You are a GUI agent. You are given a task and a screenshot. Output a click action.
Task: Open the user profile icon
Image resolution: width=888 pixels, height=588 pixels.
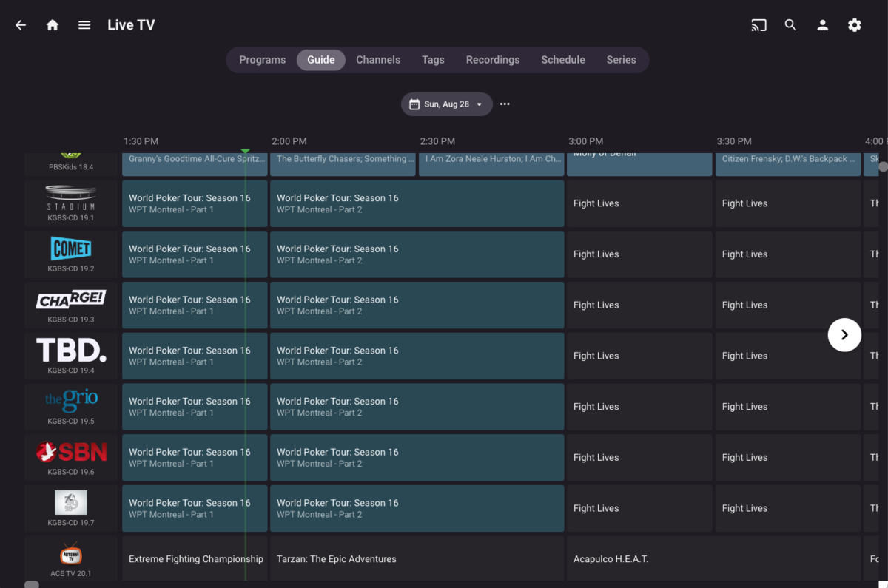pyautogui.click(x=822, y=25)
